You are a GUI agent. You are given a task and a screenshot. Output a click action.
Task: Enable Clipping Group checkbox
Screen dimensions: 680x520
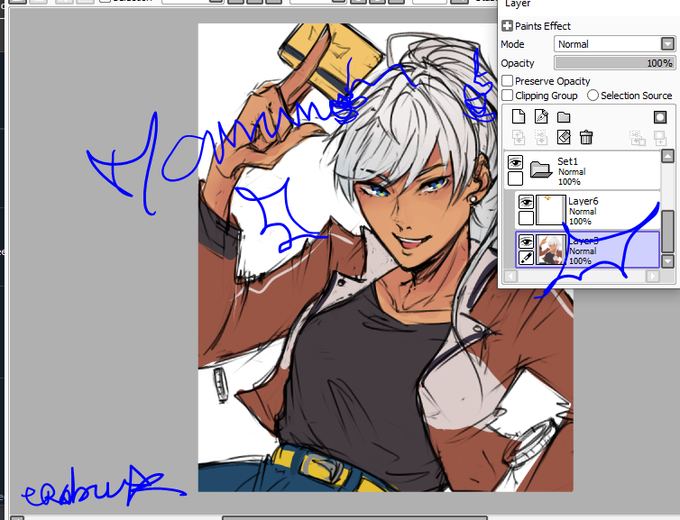507,95
